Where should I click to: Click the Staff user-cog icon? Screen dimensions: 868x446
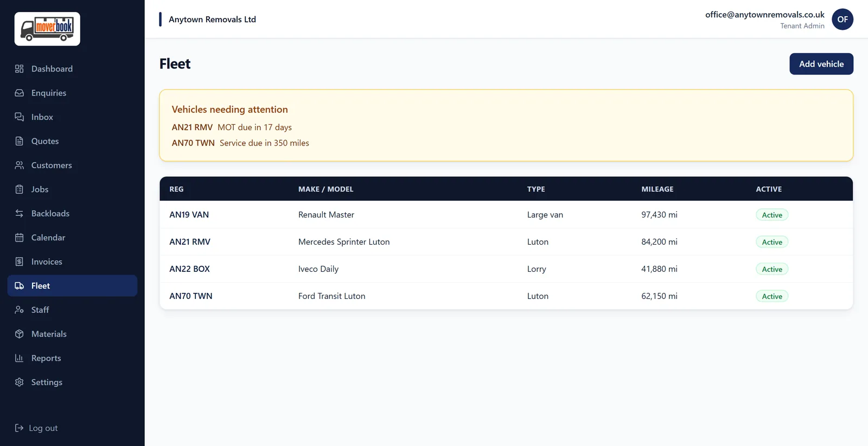pyautogui.click(x=20, y=310)
